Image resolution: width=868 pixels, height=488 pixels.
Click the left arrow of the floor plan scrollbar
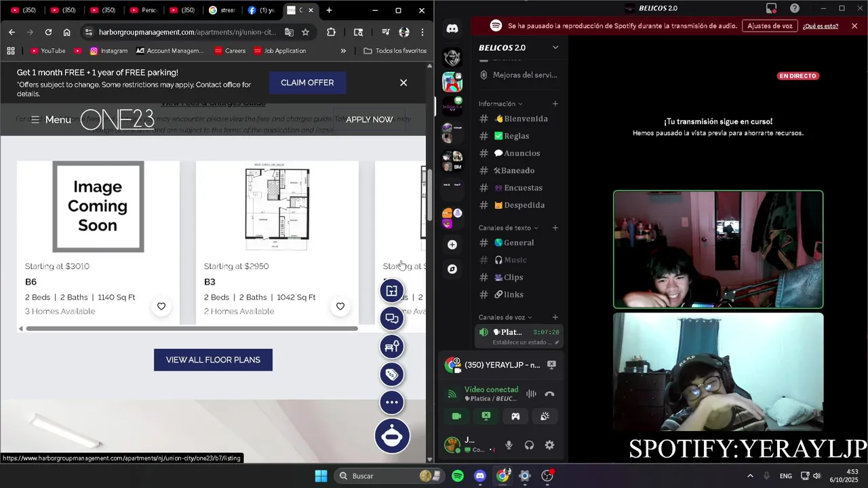(20, 329)
